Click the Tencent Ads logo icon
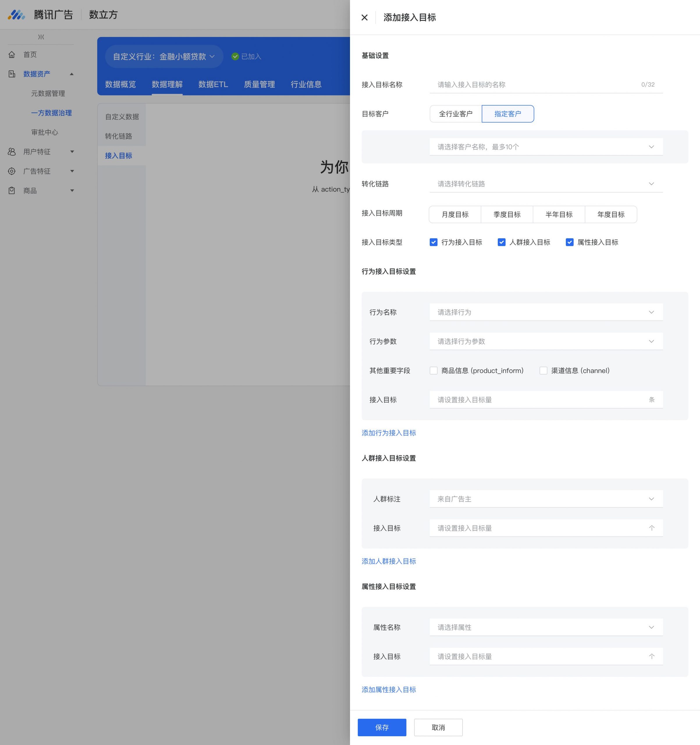700x745 pixels. (16, 15)
